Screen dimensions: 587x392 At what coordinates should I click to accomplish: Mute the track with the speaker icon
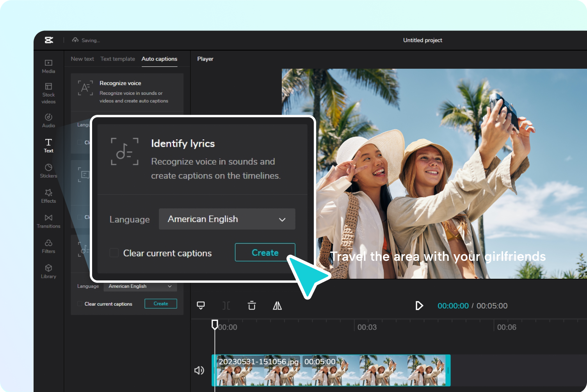(x=199, y=370)
